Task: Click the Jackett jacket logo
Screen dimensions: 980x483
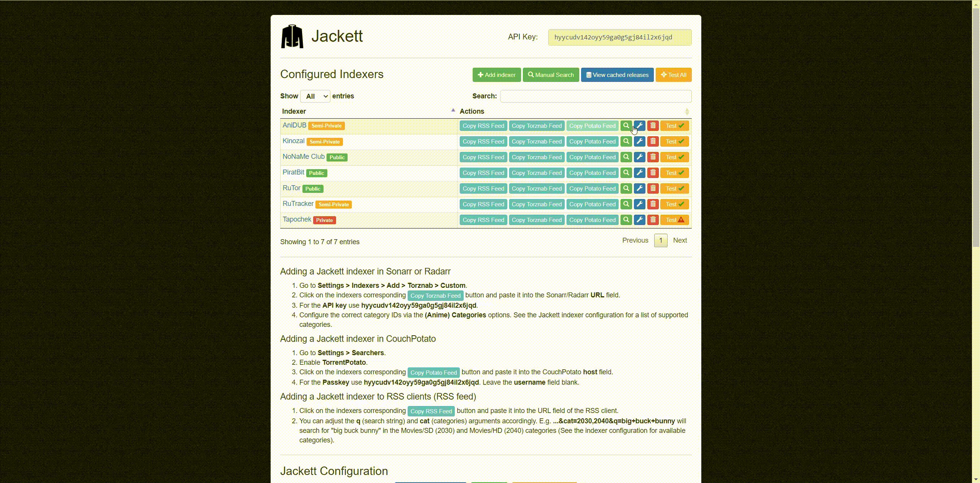Action: (292, 37)
